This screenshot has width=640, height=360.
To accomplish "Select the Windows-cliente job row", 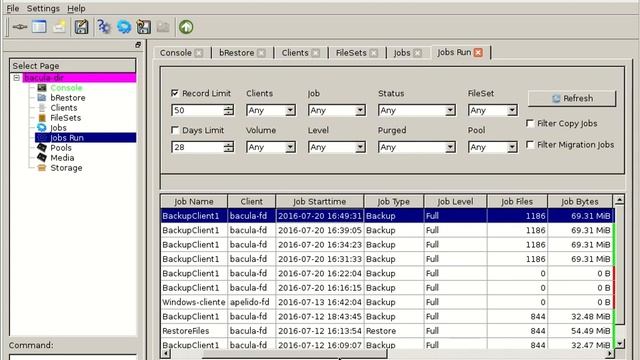I will pyautogui.click(x=387, y=302).
